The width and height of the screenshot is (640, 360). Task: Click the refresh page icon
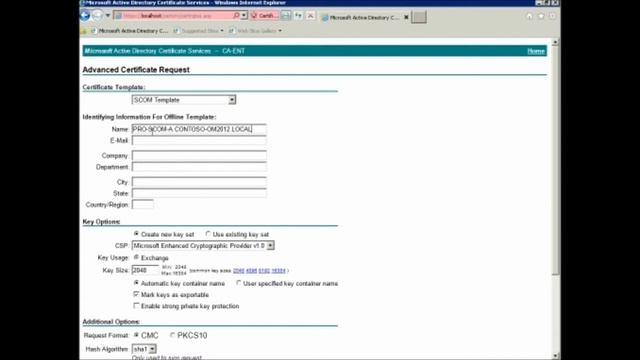298,16
